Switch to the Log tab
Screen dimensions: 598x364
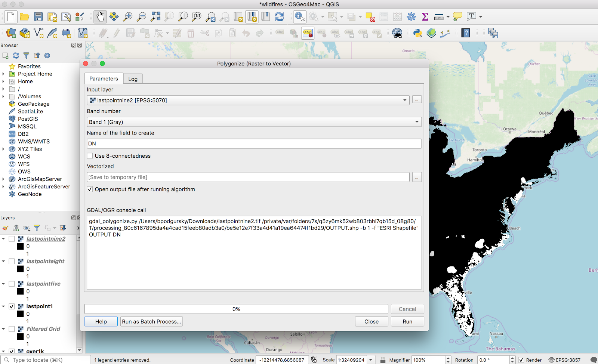133,79
